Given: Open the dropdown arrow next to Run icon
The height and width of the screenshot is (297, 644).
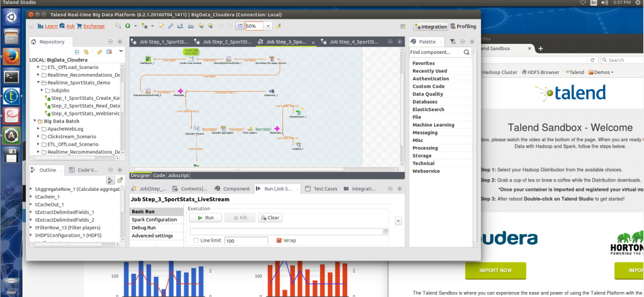Looking at the screenshot, I should pos(135,26).
